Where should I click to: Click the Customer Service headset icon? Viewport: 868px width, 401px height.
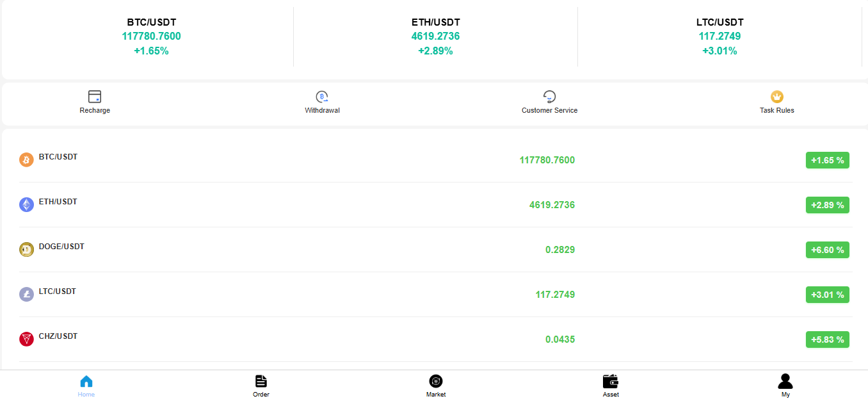coord(549,97)
